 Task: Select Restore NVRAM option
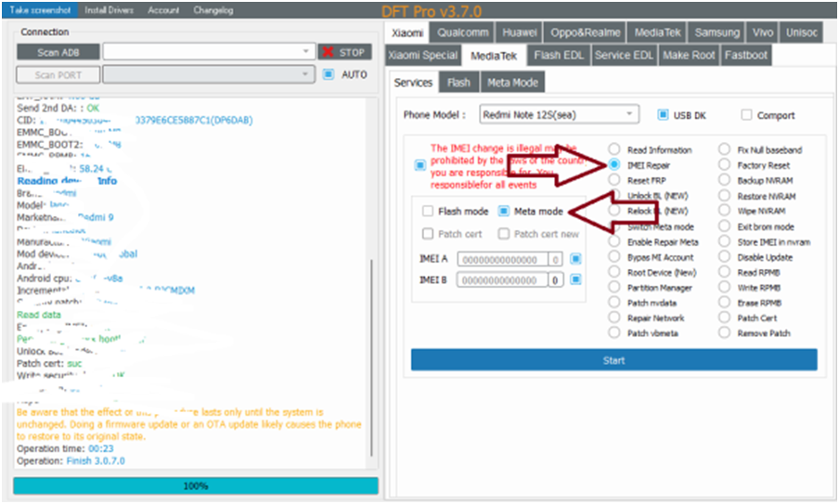click(725, 196)
